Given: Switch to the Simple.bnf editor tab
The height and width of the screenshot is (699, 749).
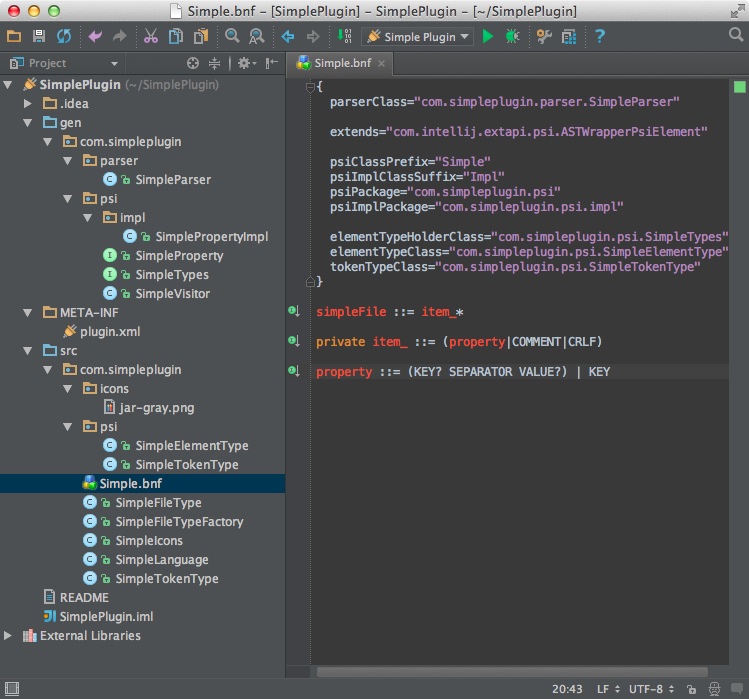Looking at the screenshot, I should [340, 63].
